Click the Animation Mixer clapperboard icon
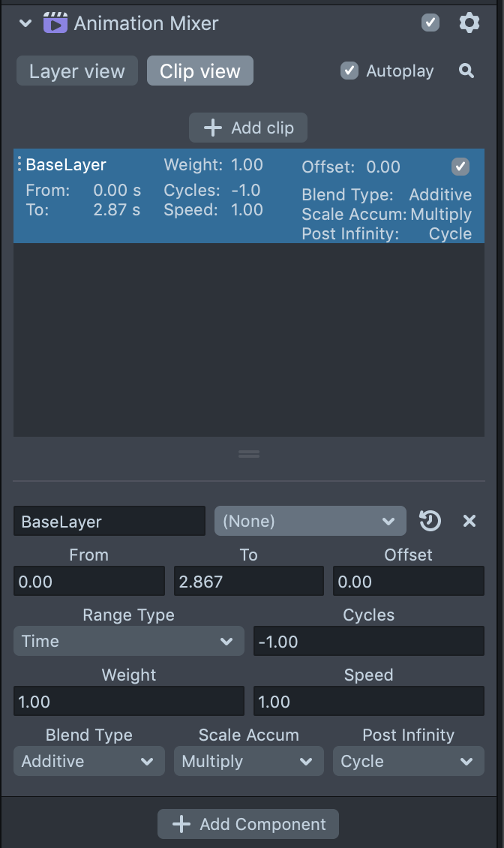 click(55, 23)
